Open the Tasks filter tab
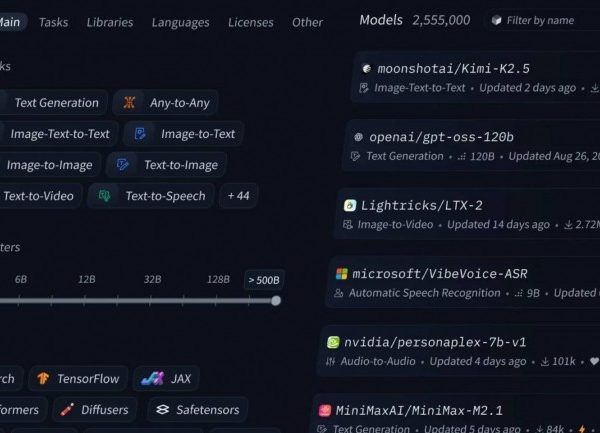 (x=54, y=22)
